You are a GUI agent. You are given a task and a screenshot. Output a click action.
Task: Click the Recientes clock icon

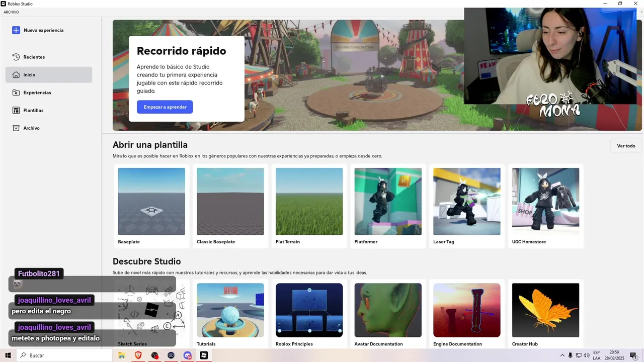pyautogui.click(x=16, y=57)
